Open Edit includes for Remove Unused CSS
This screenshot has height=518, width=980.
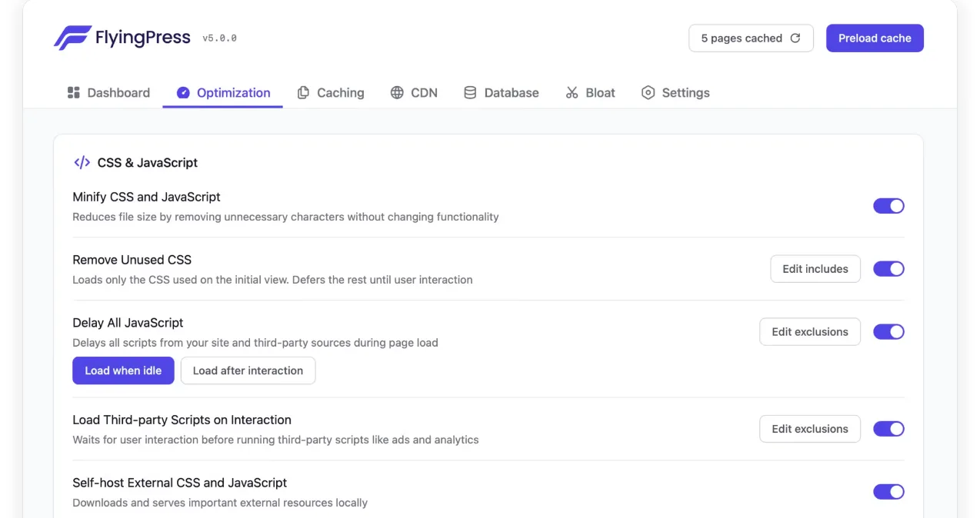815,269
